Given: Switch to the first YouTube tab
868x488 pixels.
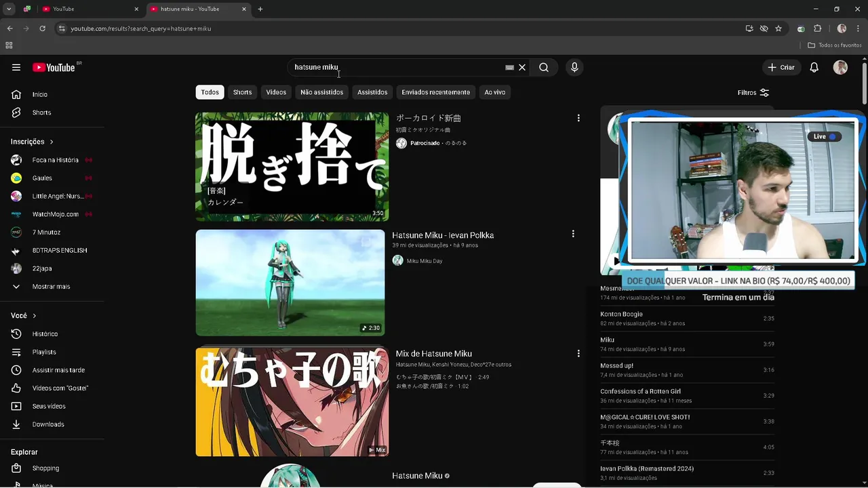Looking at the screenshot, I should coord(90,9).
